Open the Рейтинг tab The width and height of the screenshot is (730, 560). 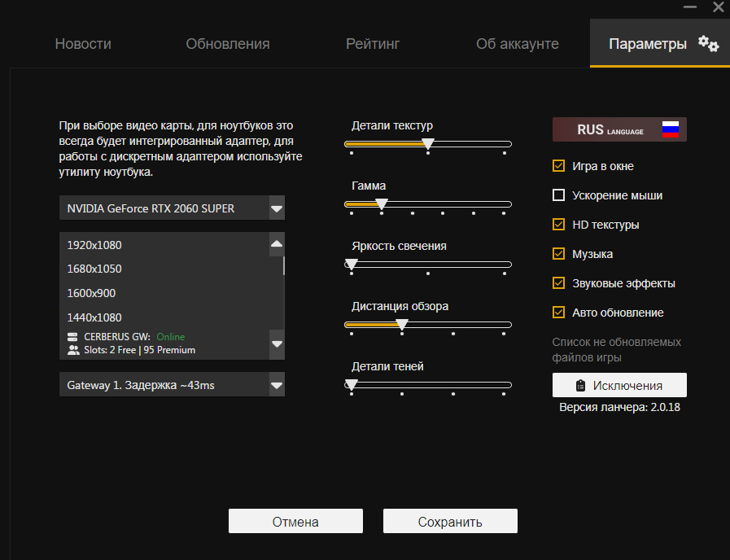click(x=373, y=44)
